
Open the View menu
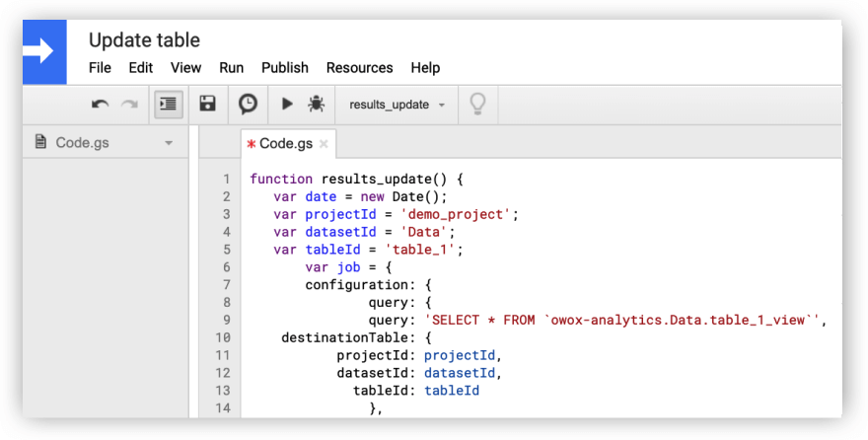(x=185, y=68)
